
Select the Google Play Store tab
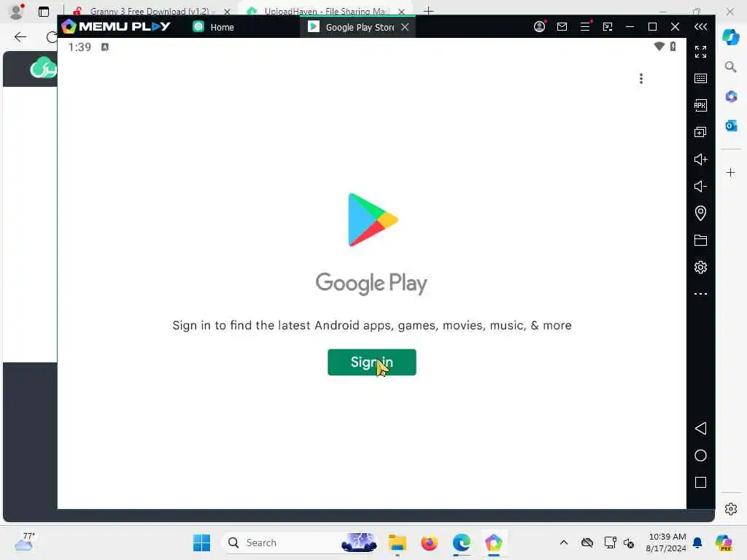[352, 27]
